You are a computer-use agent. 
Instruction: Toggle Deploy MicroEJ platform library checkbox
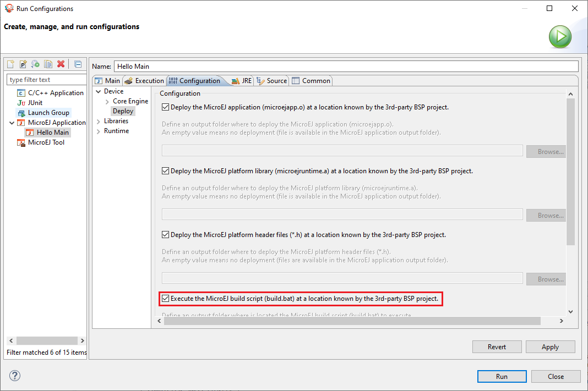tap(165, 171)
